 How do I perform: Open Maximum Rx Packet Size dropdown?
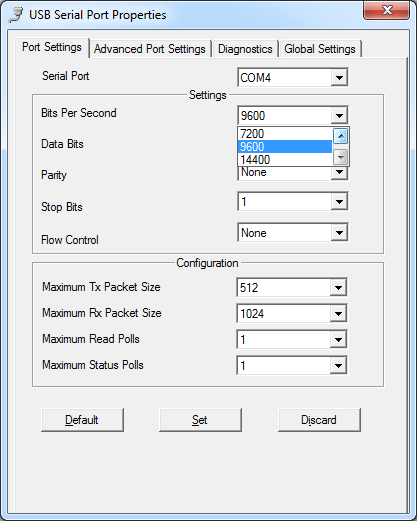339,314
